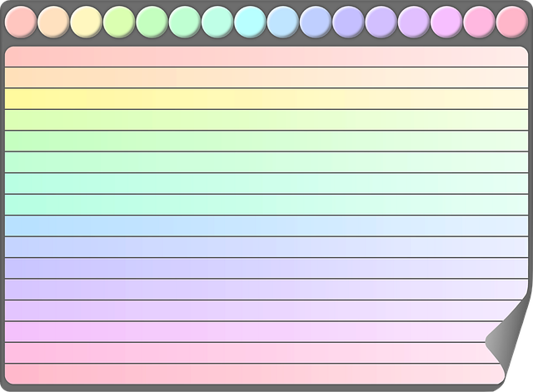Select the light sky blue circle swatch

283,22
